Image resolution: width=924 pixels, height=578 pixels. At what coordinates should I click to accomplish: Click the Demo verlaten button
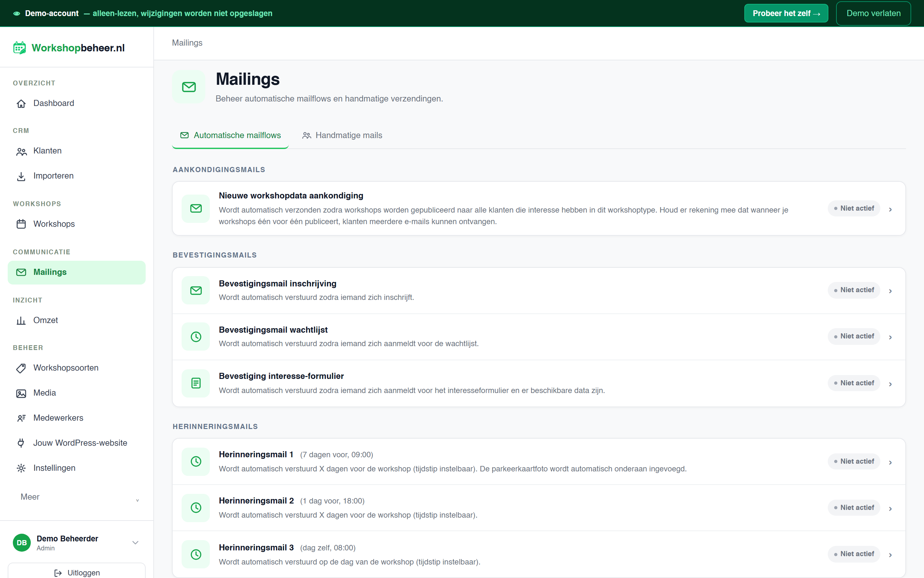873,13
